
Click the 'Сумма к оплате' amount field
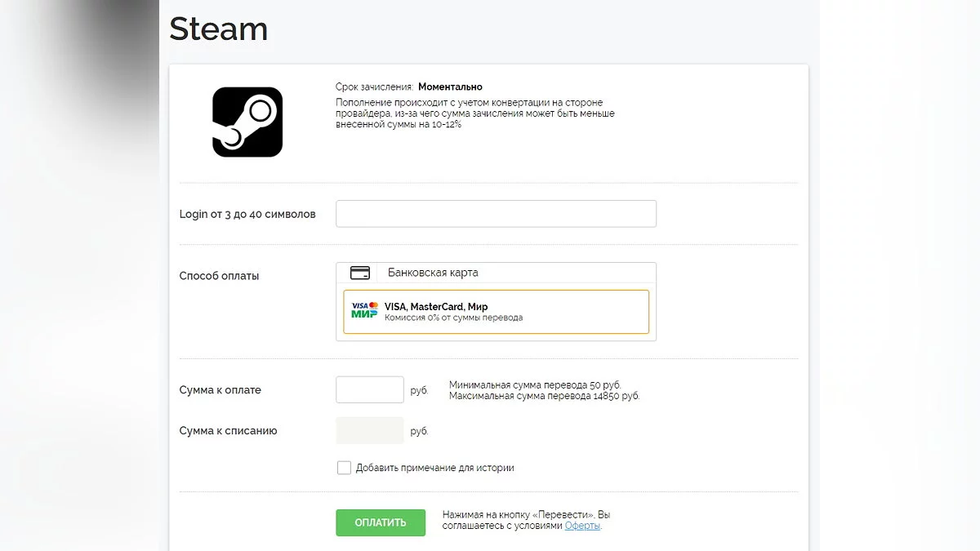pyautogui.click(x=370, y=389)
